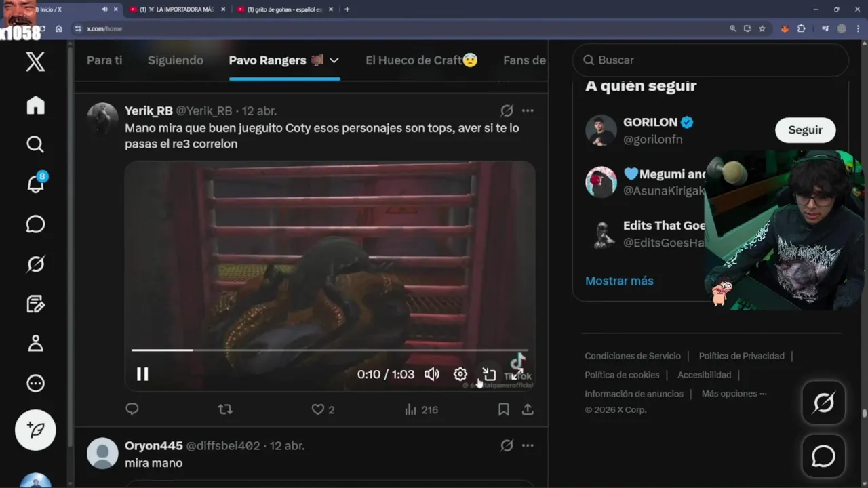868x488 pixels.
Task: Open a new browser tab
Action: (347, 9)
